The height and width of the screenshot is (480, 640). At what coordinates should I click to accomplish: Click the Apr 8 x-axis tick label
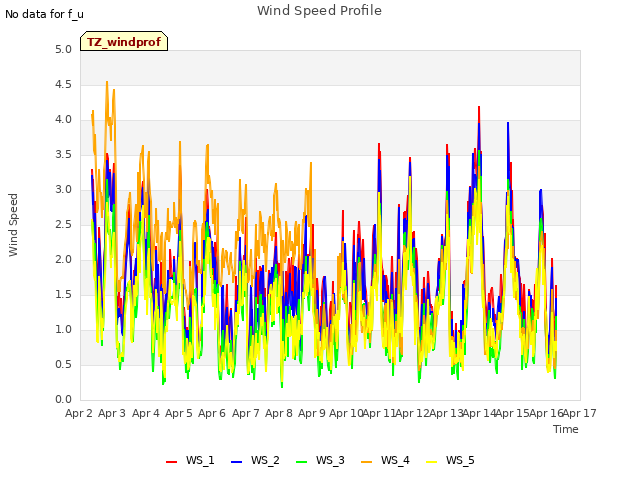(x=279, y=413)
